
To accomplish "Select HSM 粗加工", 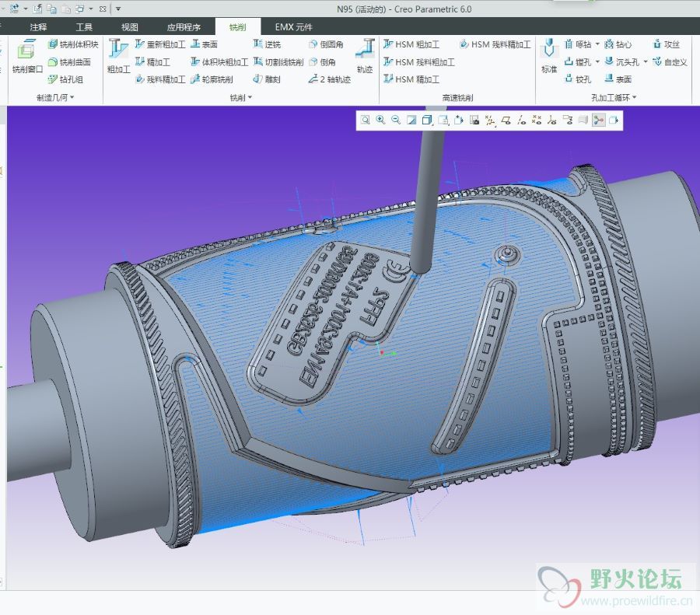I will 411,44.
